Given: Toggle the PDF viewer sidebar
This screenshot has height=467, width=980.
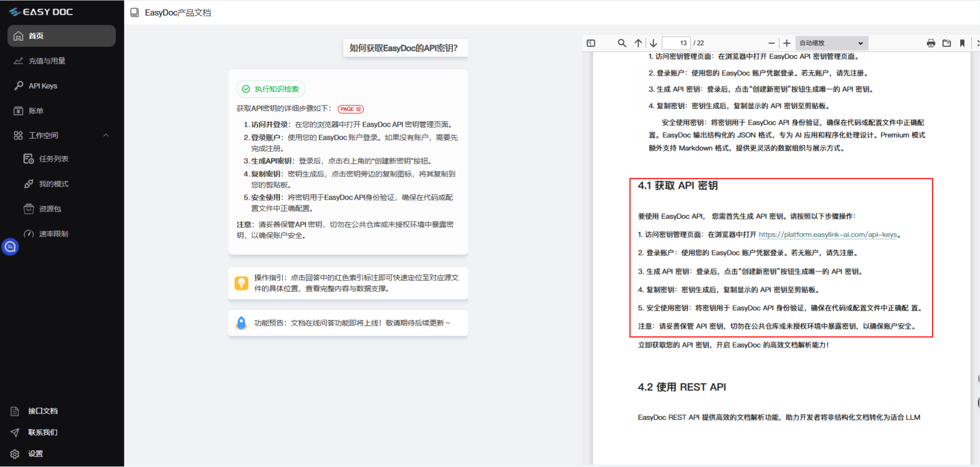Looking at the screenshot, I should click(591, 43).
